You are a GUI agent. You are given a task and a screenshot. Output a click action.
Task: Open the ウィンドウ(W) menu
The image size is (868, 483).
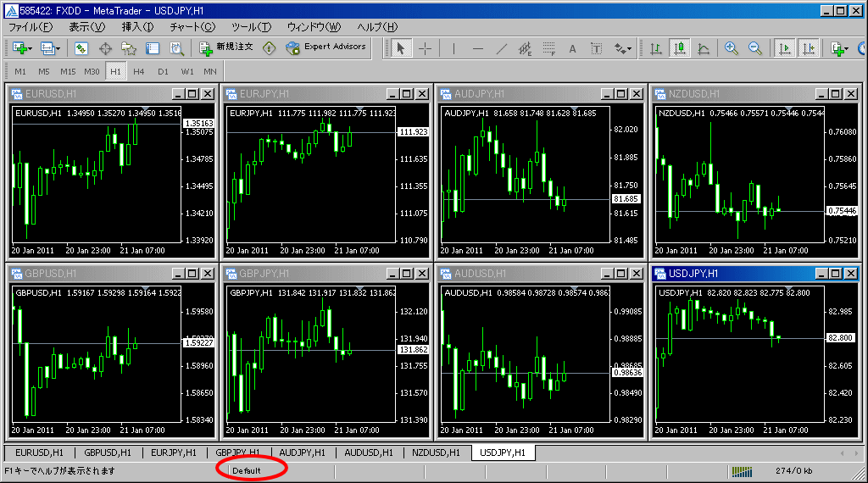(314, 26)
